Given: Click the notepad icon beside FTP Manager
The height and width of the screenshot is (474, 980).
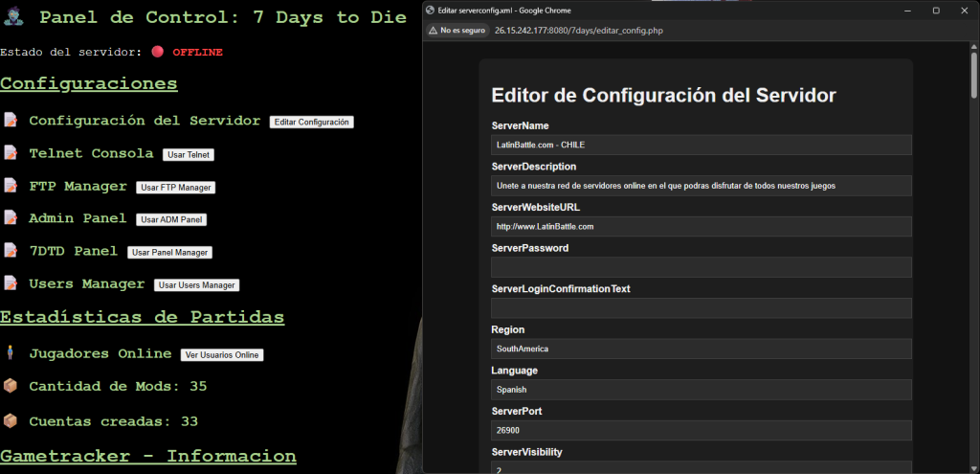Looking at the screenshot, I should pyautogui.click(x=11, y=186).
